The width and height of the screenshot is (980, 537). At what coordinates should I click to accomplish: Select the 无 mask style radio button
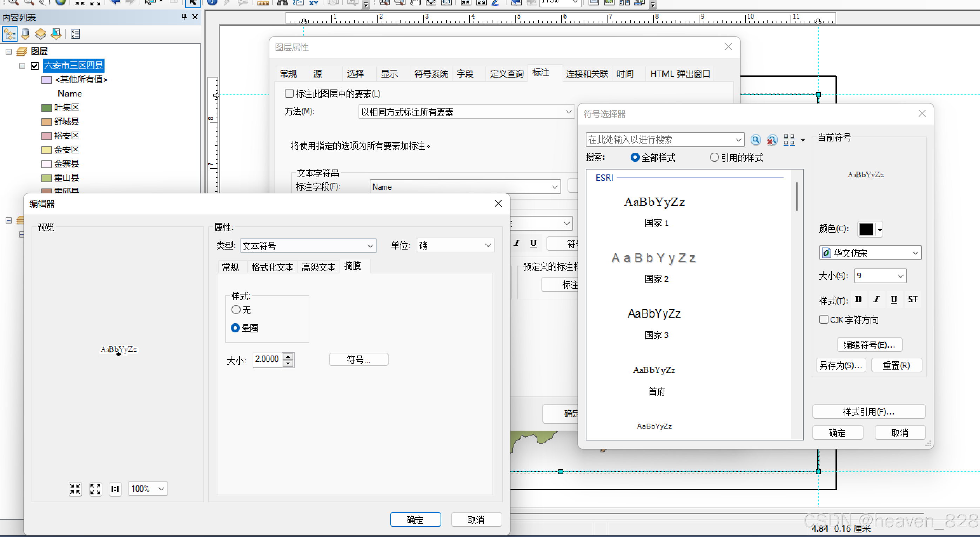coord(236,310)
